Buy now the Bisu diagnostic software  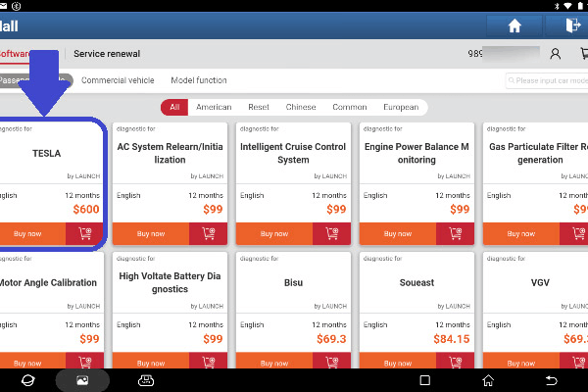coord(274,362)
